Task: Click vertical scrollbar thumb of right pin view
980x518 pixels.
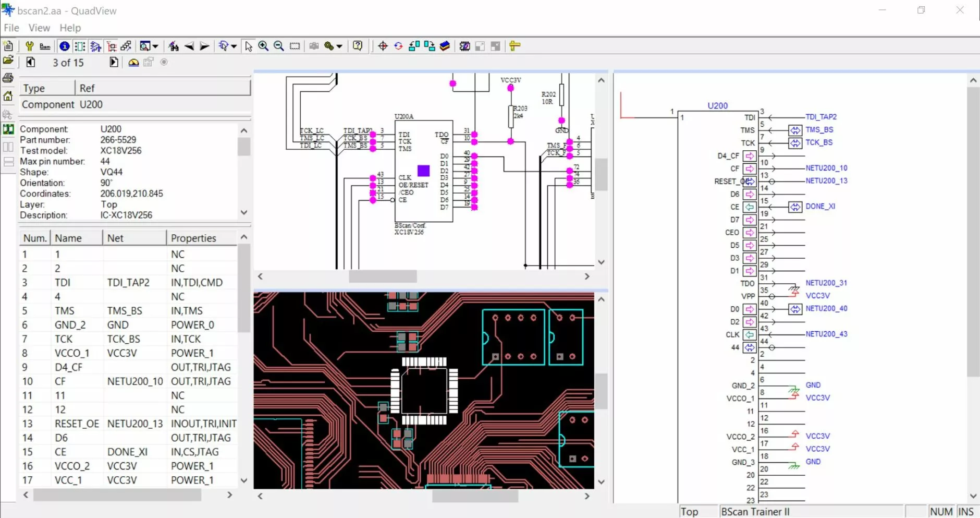Action: pos(973,232)
